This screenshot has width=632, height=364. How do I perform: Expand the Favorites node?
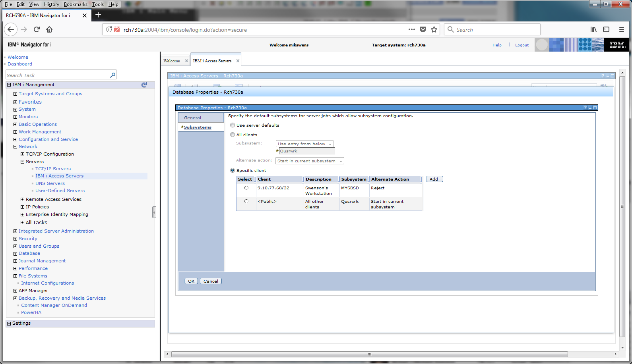coord(15,102)
